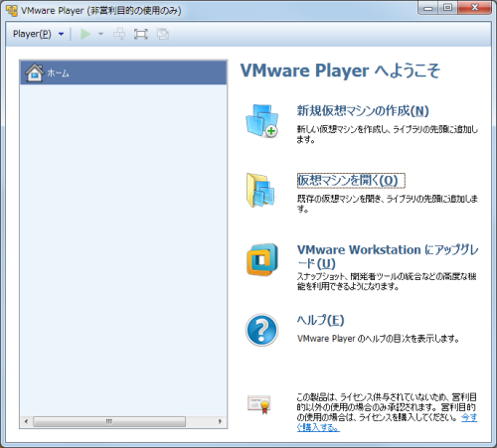Click the VMware Player へようこそ heading
This screenshot has width=497, height=448.
pyautogui.click(x=340, y=71)
